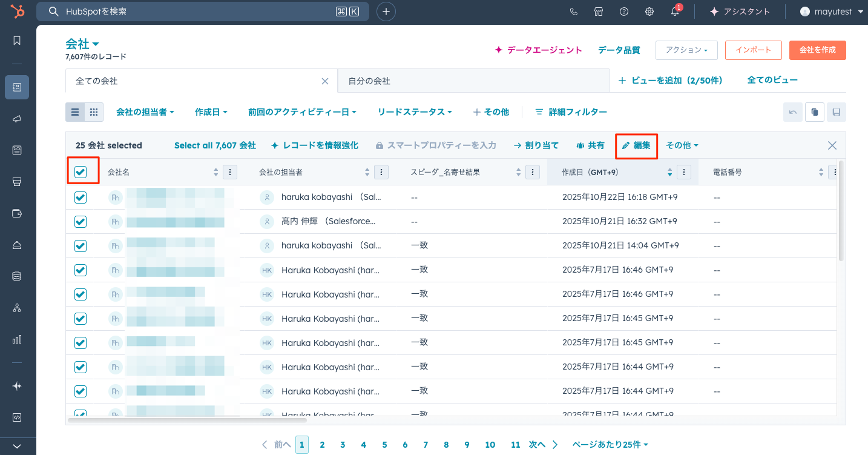Click the horizontal table scrollbar
This screenshot has width=868, height=455.
[x=188, y=419]
